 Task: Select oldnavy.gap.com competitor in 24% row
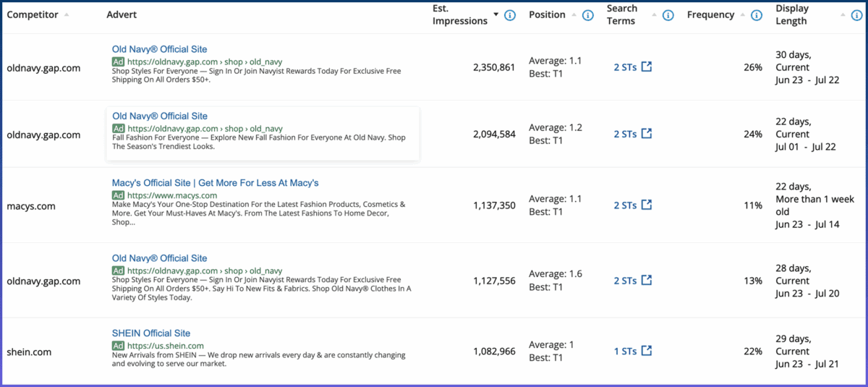(x=43, y=135)
